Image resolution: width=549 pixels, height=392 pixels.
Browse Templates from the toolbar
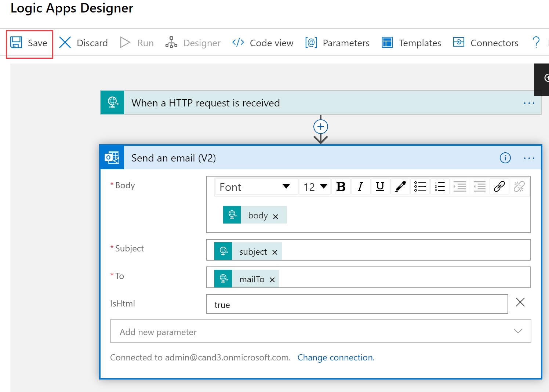coord(411,43)
